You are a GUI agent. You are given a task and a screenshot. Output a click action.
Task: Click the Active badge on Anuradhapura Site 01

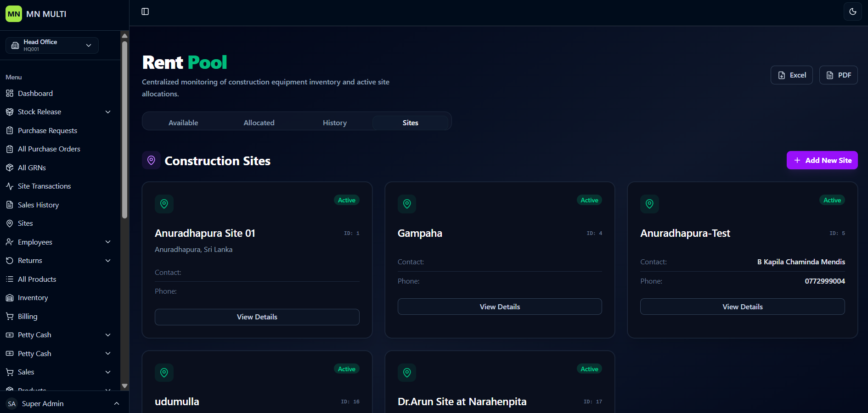point(347,200)
